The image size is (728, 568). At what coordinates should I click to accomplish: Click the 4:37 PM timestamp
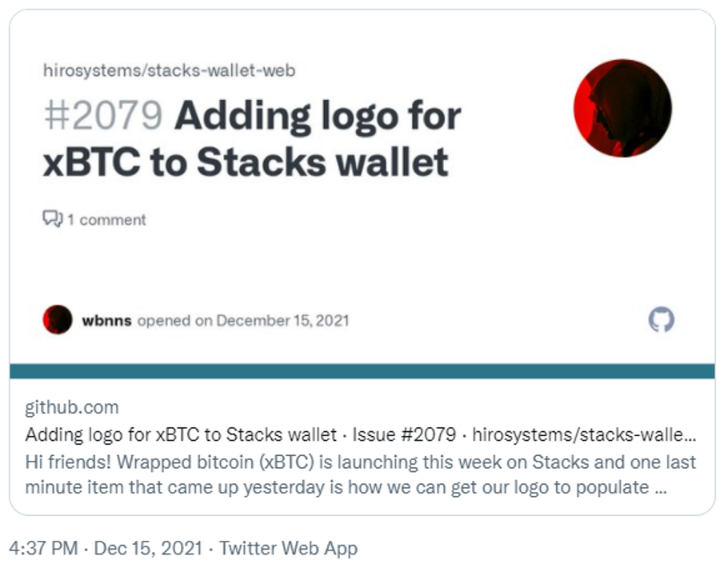pos(44,548)
